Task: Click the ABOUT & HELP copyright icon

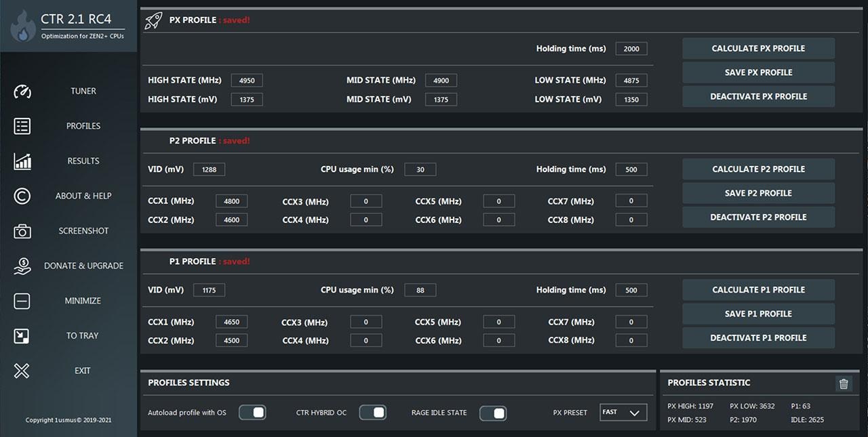Action: click(22, 196)
